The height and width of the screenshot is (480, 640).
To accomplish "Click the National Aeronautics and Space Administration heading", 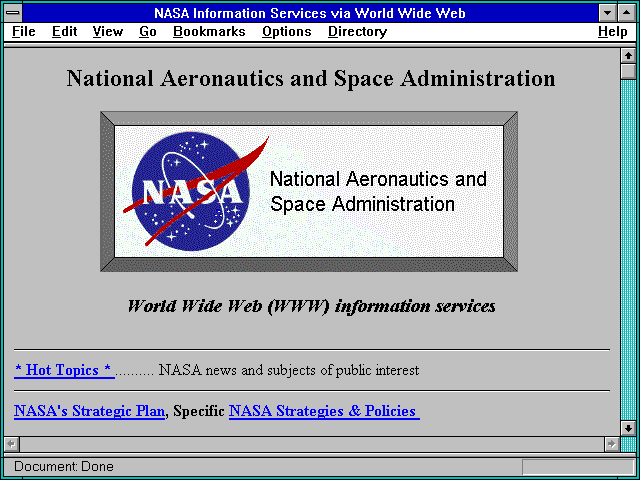I will click(x=311, y=78).
